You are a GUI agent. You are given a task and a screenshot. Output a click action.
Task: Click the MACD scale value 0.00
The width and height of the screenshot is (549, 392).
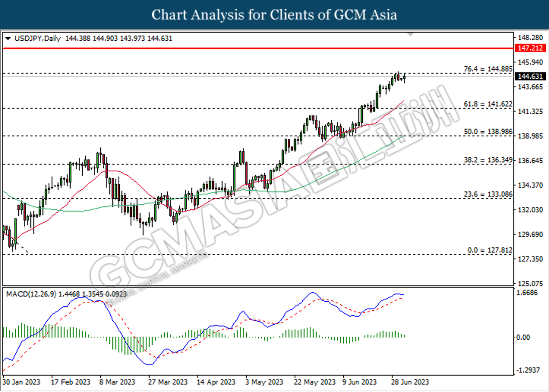[x=523, y=337]
